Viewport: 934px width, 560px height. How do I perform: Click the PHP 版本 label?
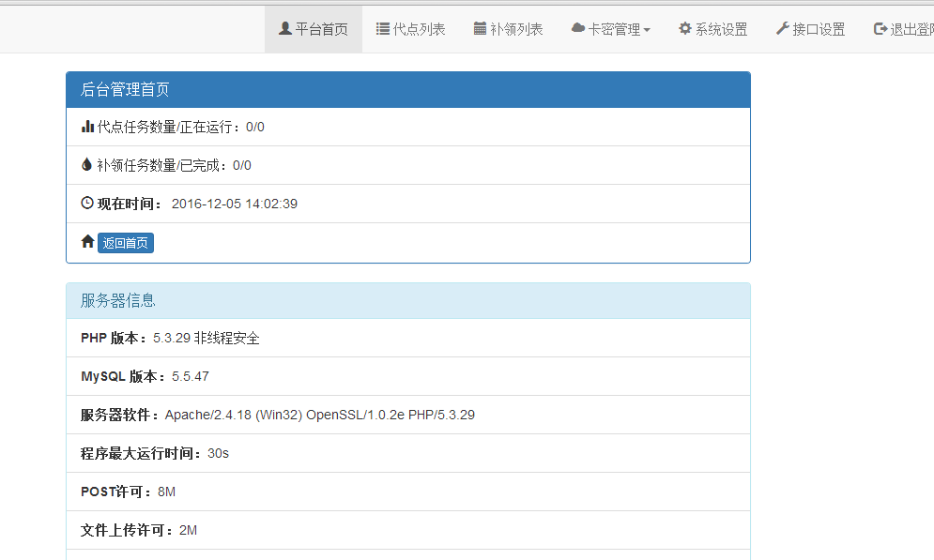coord(114,338)
